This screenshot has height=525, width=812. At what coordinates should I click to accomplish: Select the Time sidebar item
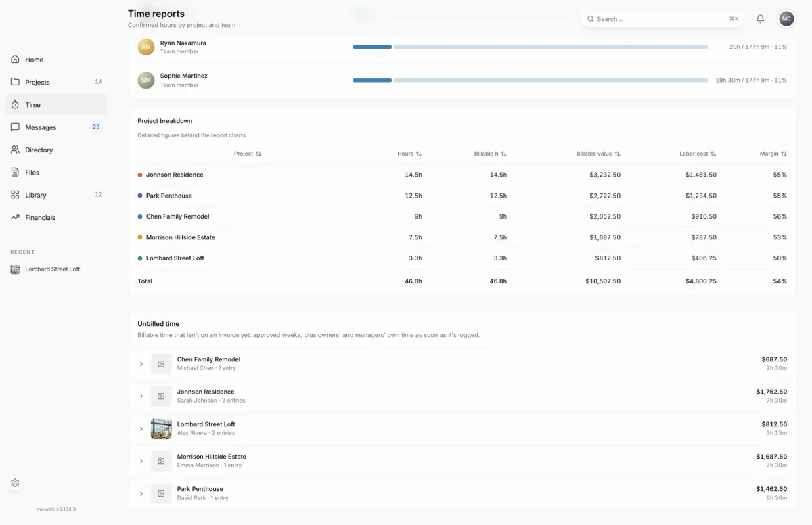pyautogui.click(x=56, y=105)
